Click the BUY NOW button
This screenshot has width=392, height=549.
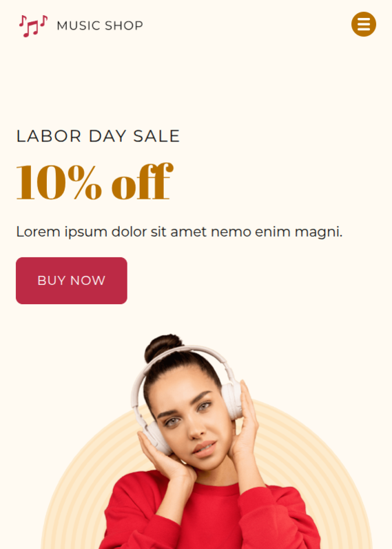(72, 281)
